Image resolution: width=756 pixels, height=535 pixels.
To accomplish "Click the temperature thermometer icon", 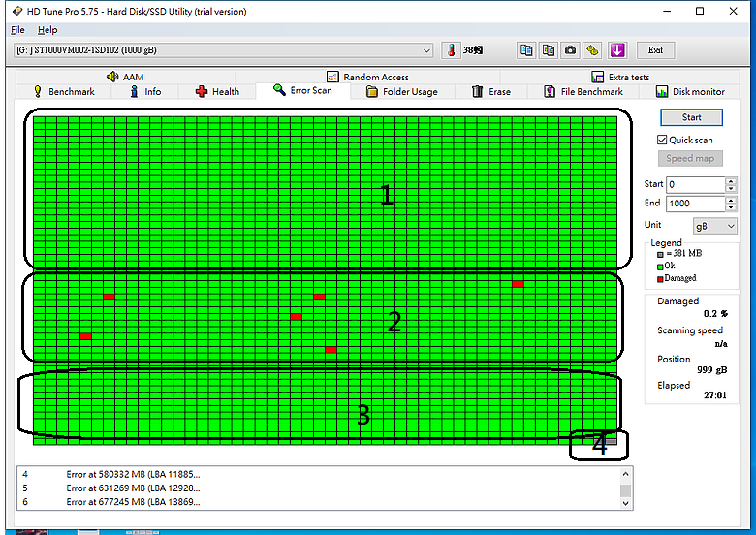I will point(451,50).
